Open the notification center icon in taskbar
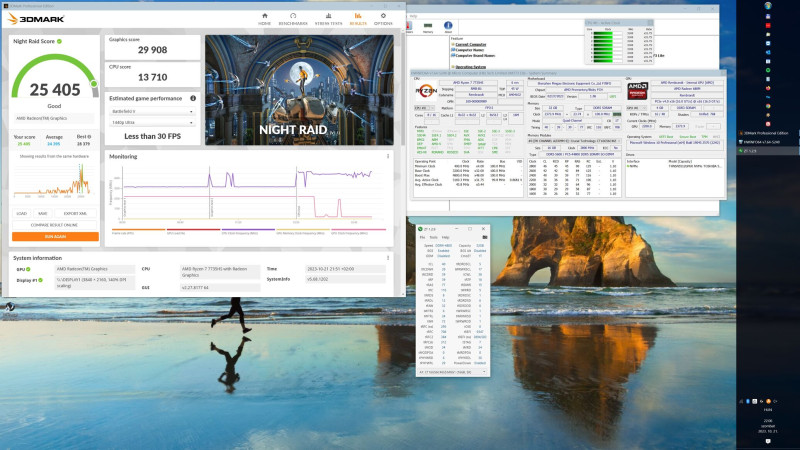The width and height of the screenshot is (800, 450). (768, 441)
